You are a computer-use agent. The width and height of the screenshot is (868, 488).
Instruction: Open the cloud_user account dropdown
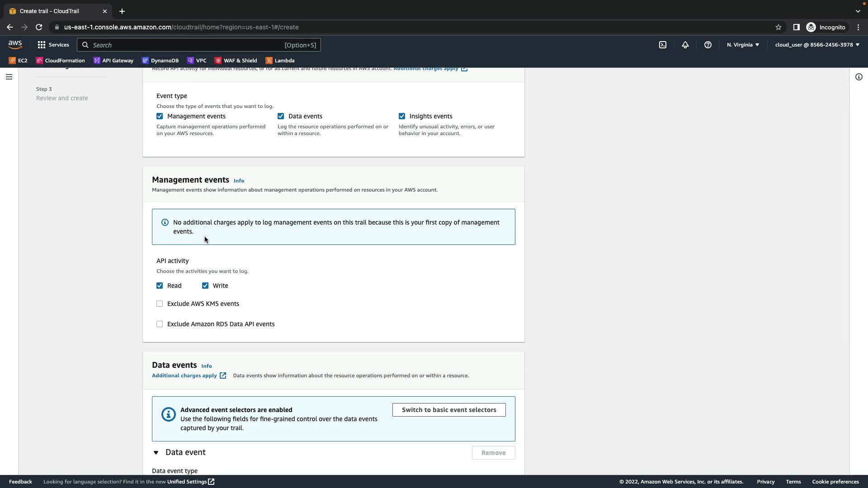pyautogui.click(x=817, y=45)
